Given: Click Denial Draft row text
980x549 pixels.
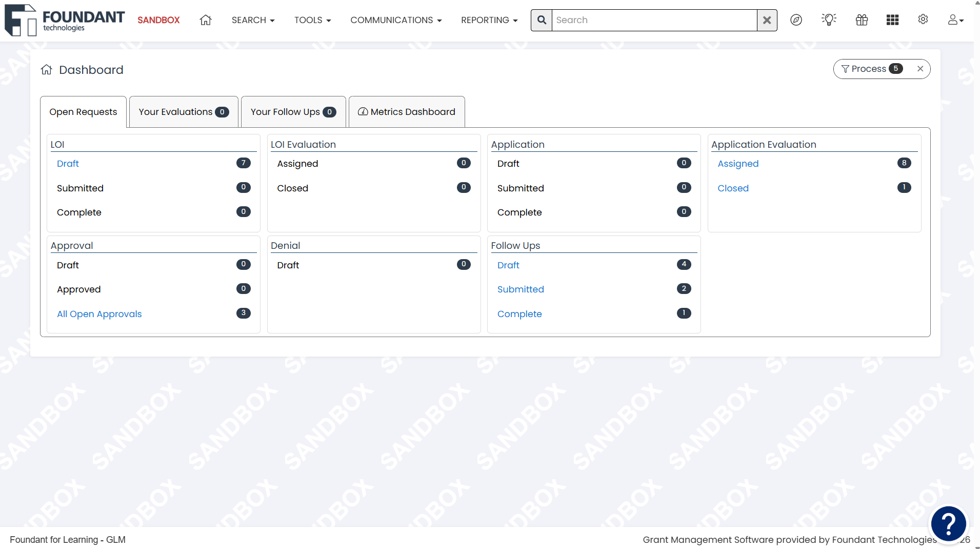Looking at the screenshot, I should click(x=288, y=265).
